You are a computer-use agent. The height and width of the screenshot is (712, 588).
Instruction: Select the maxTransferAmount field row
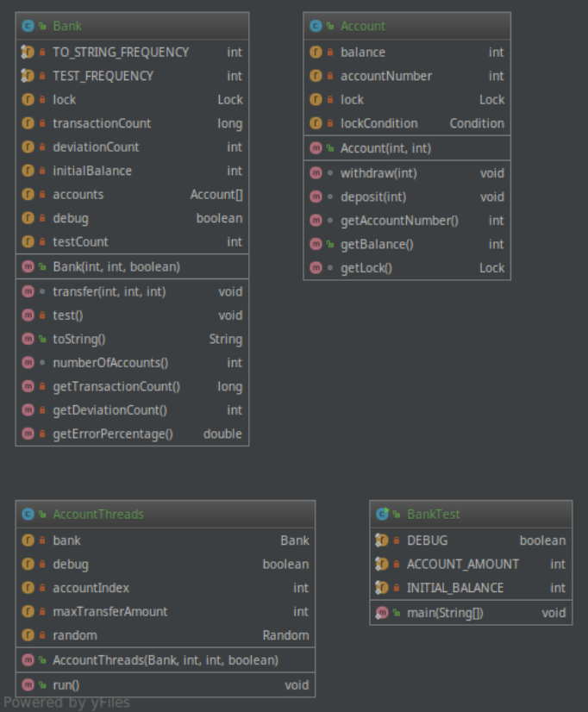point(166,611)
